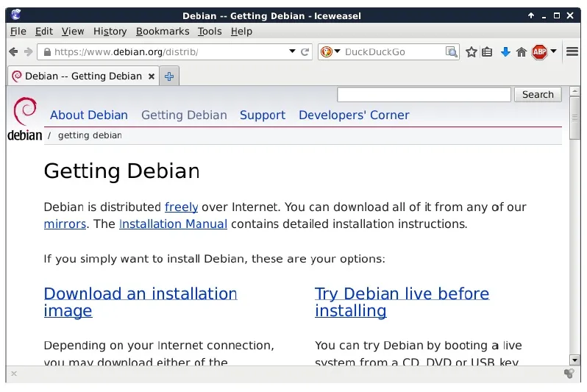Screen dimensions: 587x392
Task: Follow the 'mirrors' link
Action: [x=65, y=224]
